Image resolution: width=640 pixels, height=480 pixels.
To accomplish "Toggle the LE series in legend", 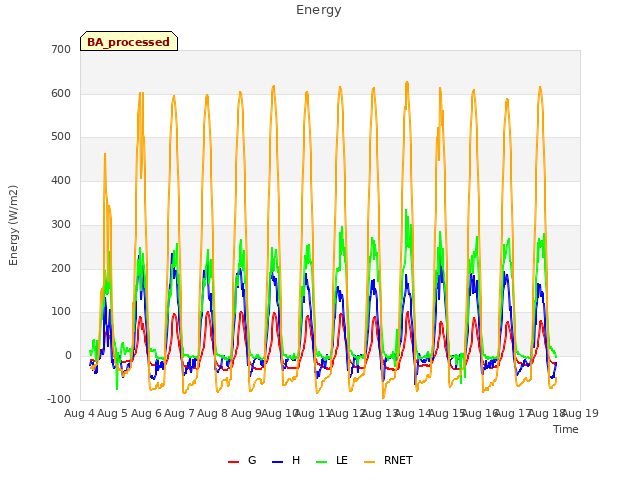I will point(332,460).
